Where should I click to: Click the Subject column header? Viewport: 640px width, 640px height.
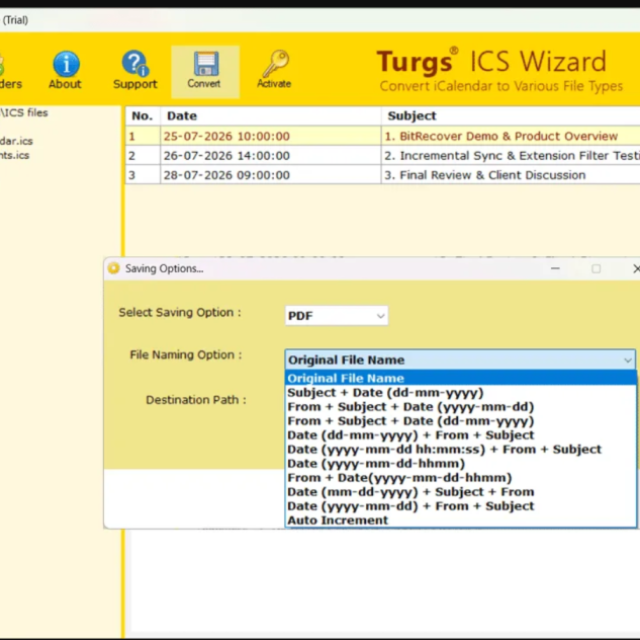pos(511,116)
